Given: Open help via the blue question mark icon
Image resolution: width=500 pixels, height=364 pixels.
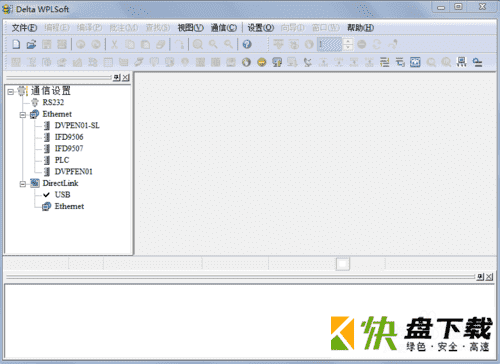Looking at the screenshot, I should click(247, 44).
